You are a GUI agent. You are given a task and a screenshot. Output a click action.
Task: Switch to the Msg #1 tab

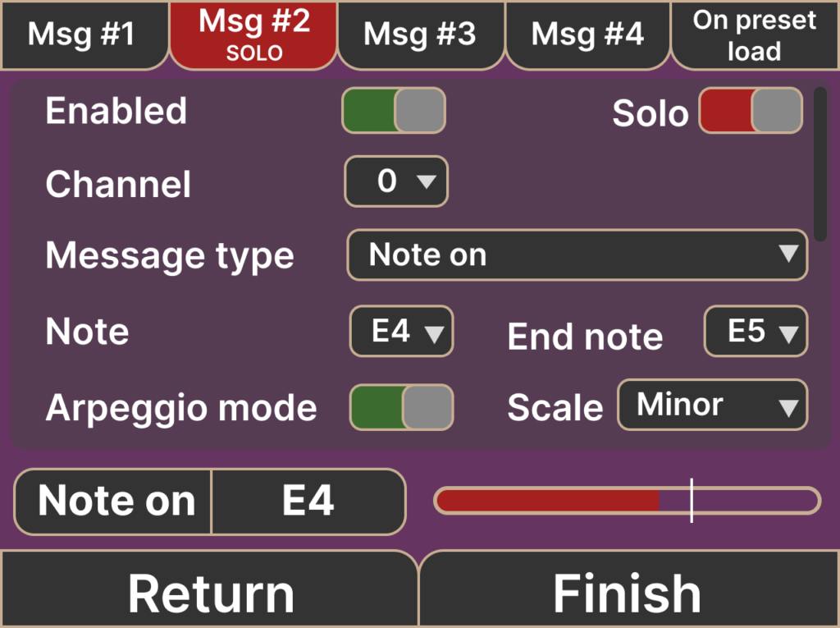[x=82, y=34]
